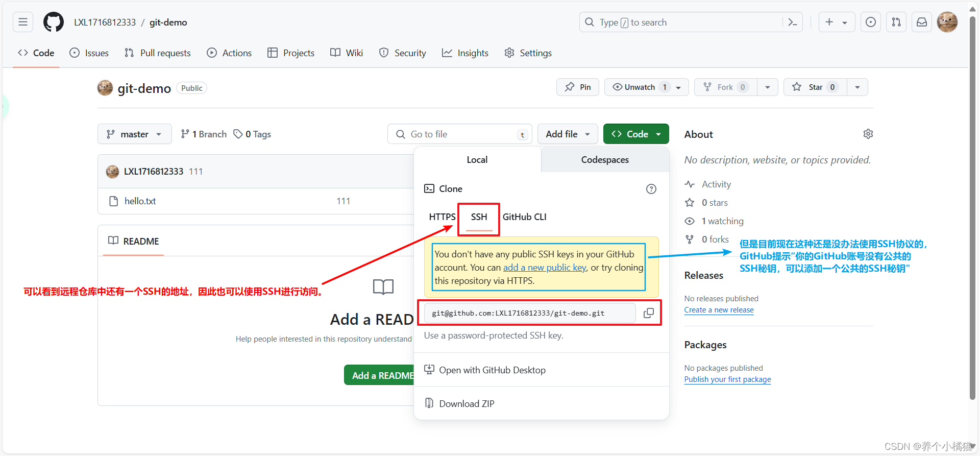Screen dimensions: 980x456
Task: Open the hamburger navigation menu
Action: tap(23, 22)
